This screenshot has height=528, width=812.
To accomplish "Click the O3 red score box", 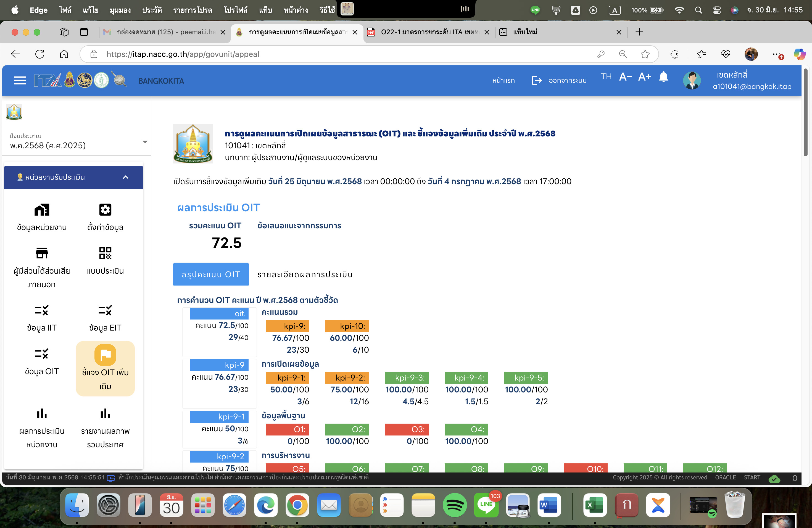I will (407, 429).
